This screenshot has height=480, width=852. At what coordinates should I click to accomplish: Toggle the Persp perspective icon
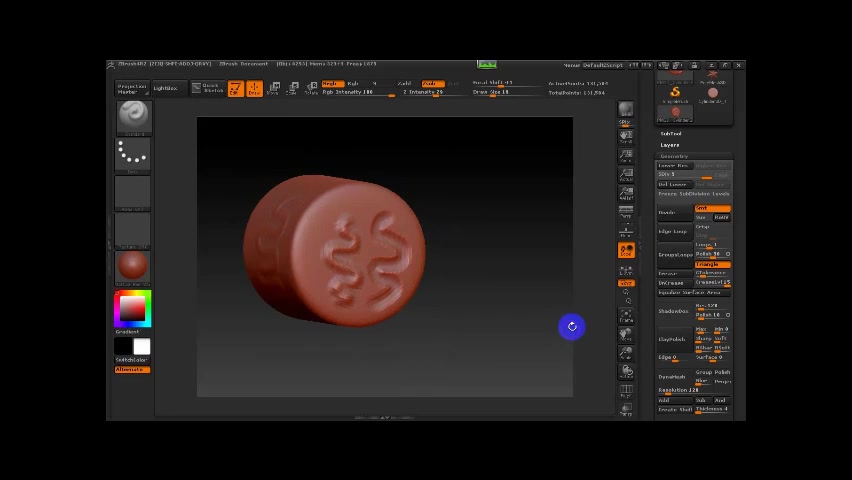(626, 212)
